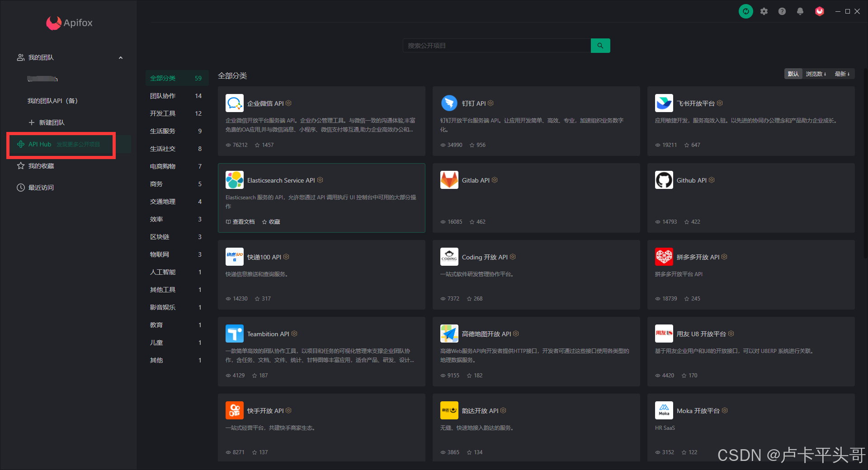
Task: Select the 其他工具 category
Action: pos(177,290)
